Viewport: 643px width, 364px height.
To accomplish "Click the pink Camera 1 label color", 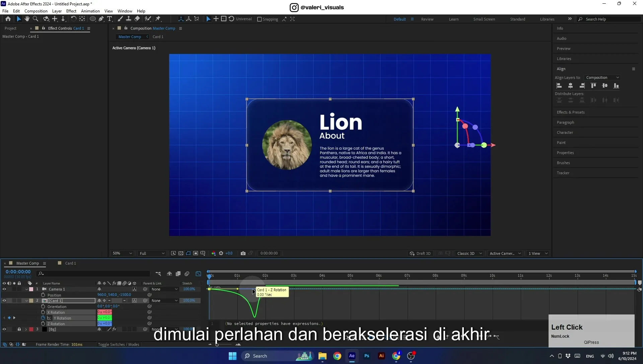I will [31, 289].
